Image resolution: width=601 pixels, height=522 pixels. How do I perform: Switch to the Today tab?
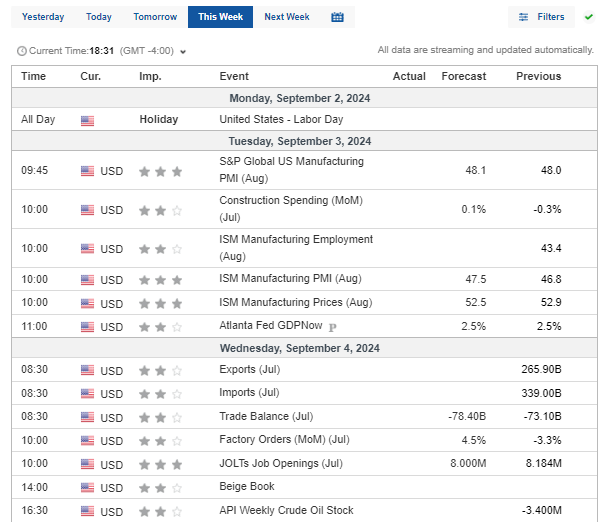pos(99,17)
